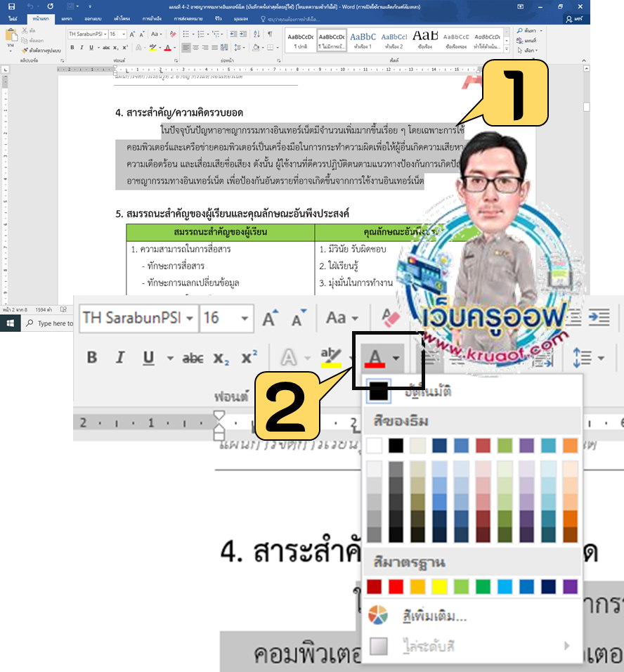Click the shrink font size icon in the enlarged toolbar
Image resolution: width=624 pixels, height=672 pixels.
297,318
